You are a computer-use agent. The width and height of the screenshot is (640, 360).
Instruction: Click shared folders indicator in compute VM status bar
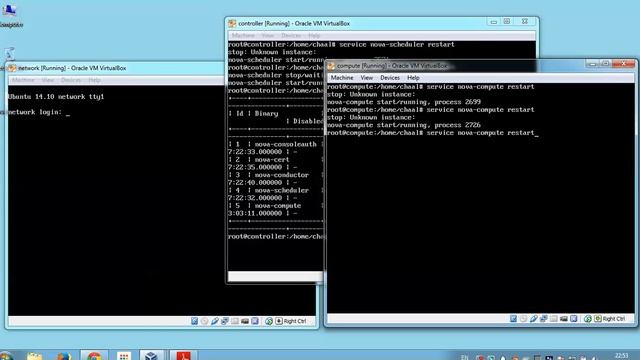(553, 318)
